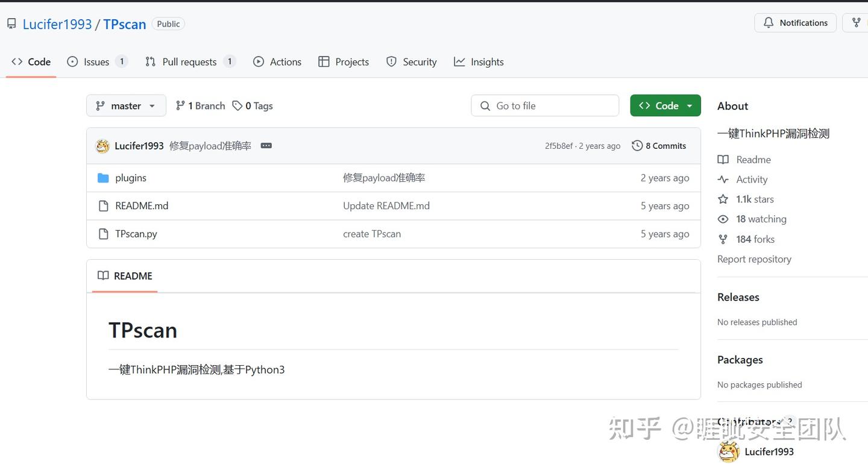The width and height of the screenshot is (868, 464).
Task: Click the clock history icon beside 8 Commits
Action: [x=637, y=146]
